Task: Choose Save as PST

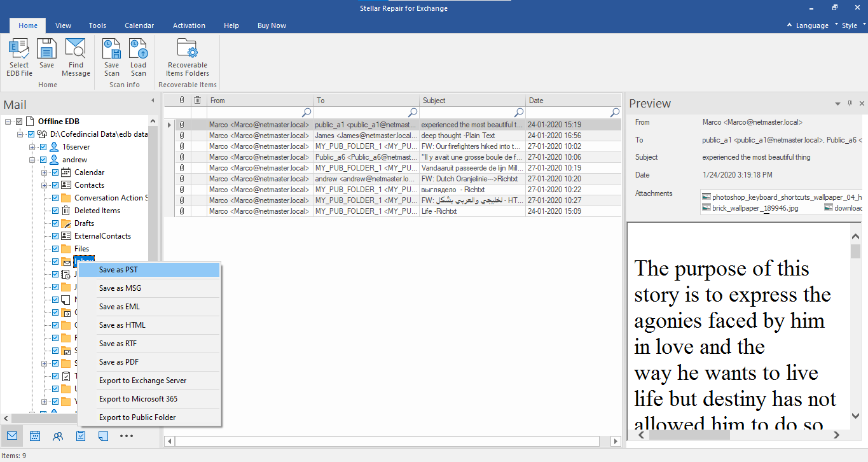Action: (x=149, y=270)
